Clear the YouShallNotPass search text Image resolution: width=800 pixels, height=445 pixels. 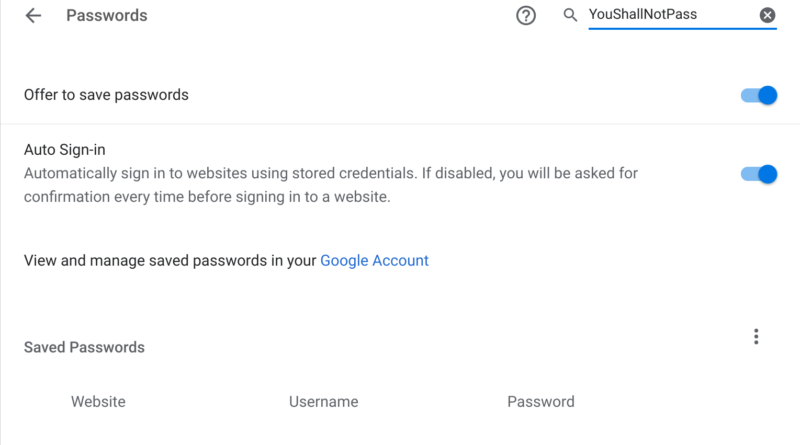click(767, 15)
